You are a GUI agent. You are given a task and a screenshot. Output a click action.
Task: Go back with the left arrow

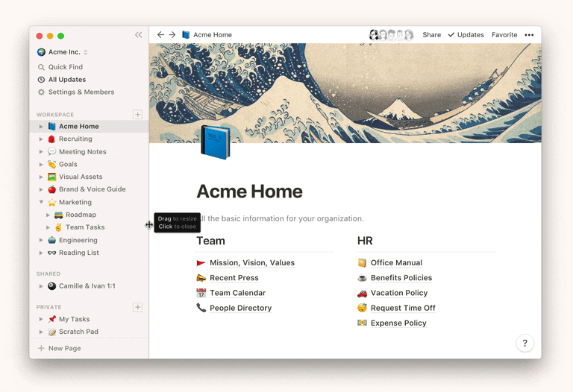pos(160,35)
